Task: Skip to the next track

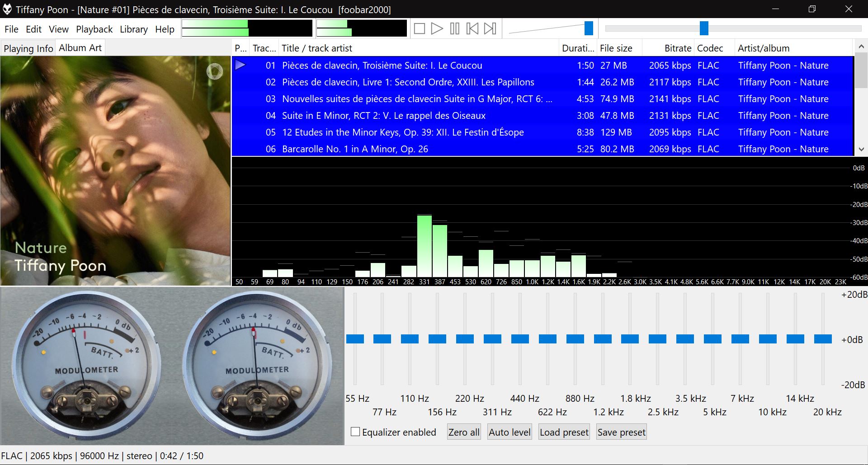Action: [x=490, y=29]
